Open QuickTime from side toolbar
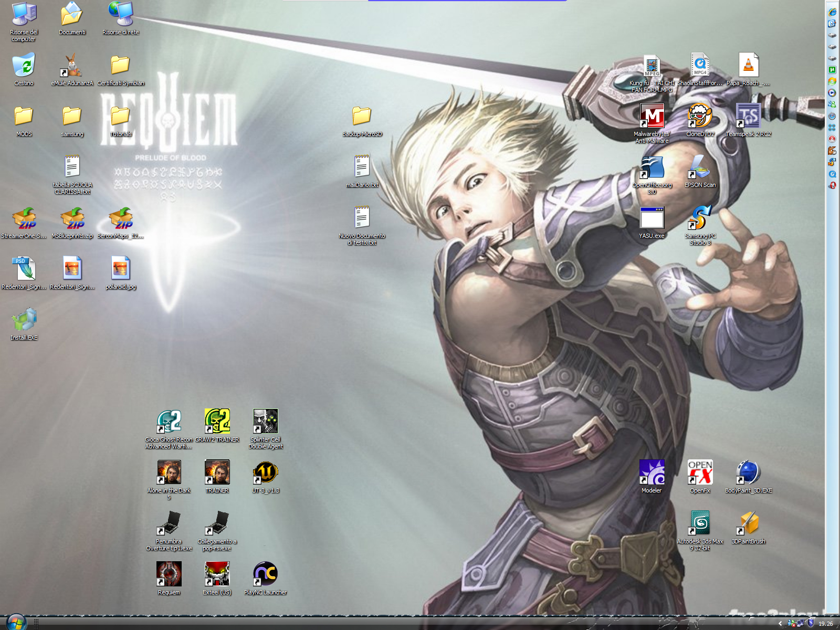840x630 pixels. click(x=832, y=174)
